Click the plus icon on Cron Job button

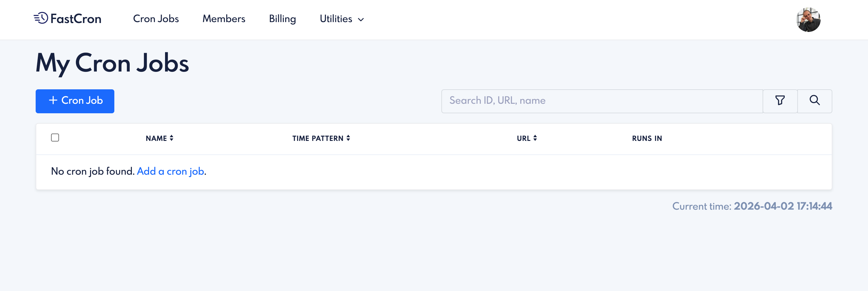[x=53, y=100]
